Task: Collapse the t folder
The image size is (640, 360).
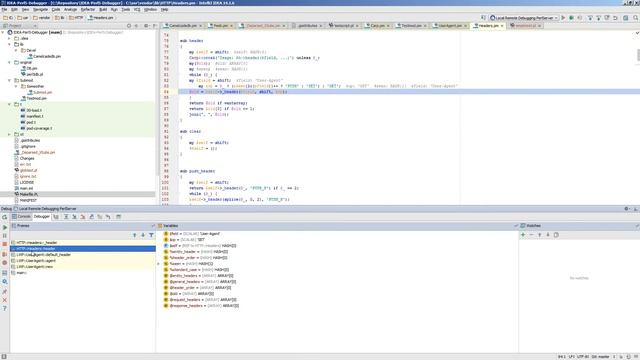Action: tap(9, 104)
